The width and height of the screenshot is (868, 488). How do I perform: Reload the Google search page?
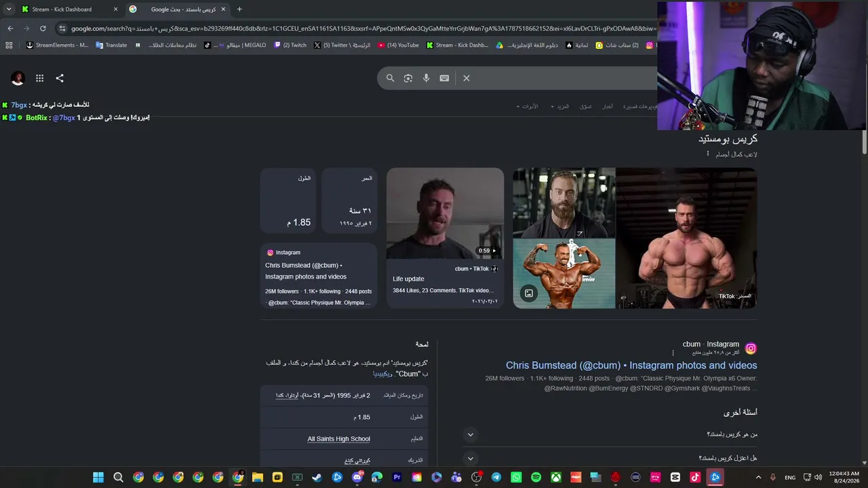(x=43, y=28)
